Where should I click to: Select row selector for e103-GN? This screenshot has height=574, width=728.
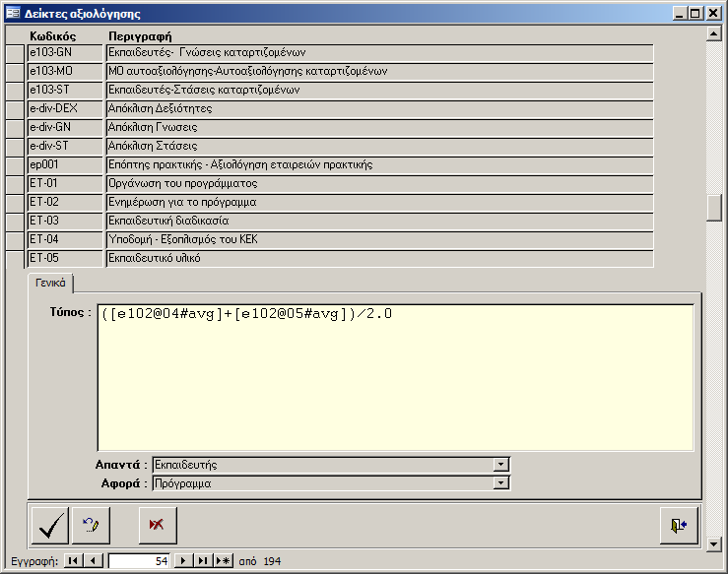(16, 52)
